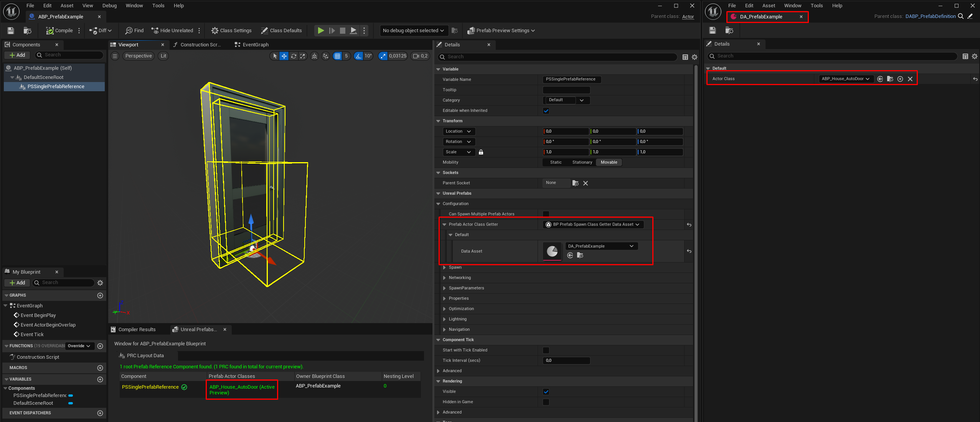980x422 pixels.
Task: Change the Lit view mode
Action: [163, 56]
